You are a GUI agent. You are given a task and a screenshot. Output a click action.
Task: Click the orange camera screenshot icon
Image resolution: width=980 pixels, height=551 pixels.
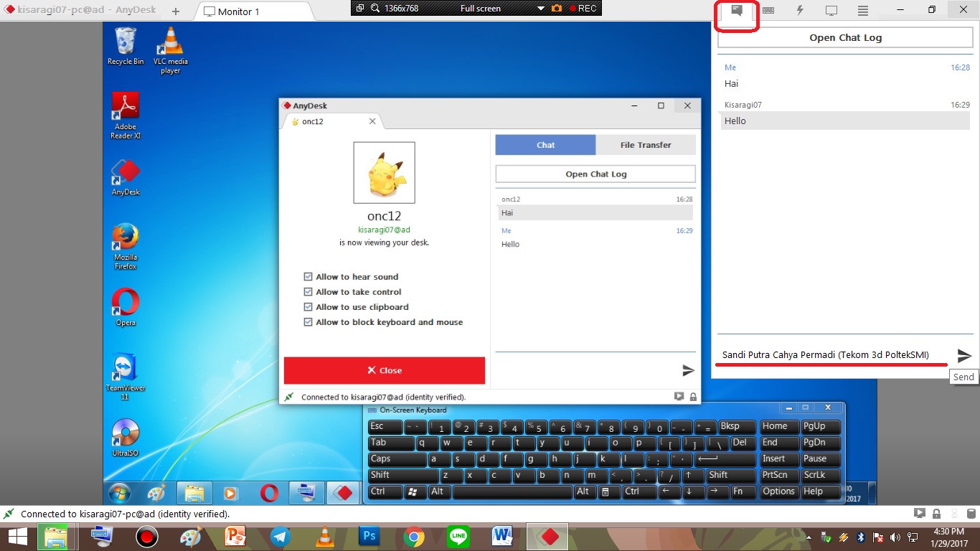(x=557, y=9)
